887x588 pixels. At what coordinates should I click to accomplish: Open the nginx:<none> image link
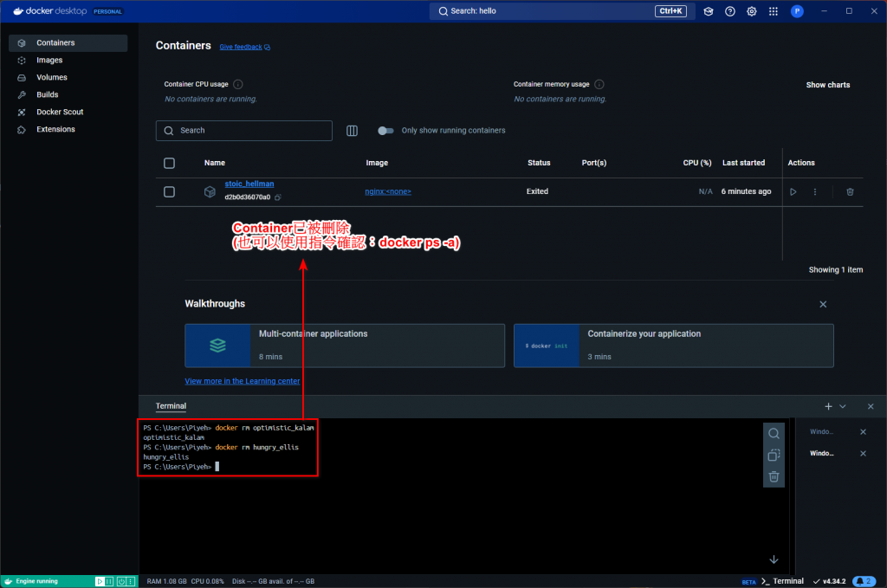click(388, 191)
